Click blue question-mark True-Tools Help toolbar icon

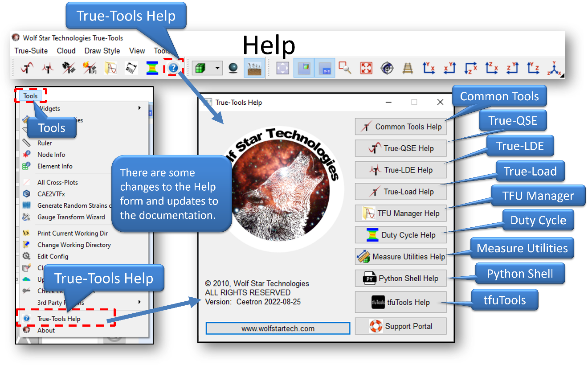[x=173, y=69]
